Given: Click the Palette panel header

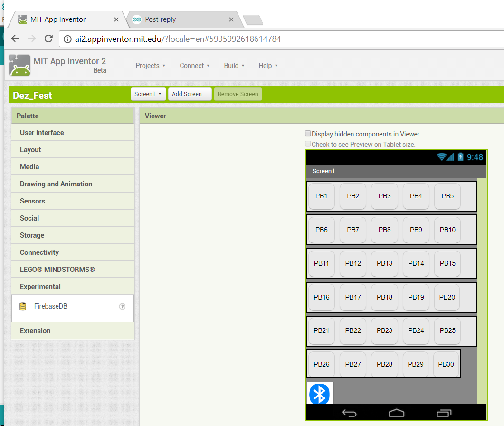Looking at the screenshot, I should tap(73, 116).
